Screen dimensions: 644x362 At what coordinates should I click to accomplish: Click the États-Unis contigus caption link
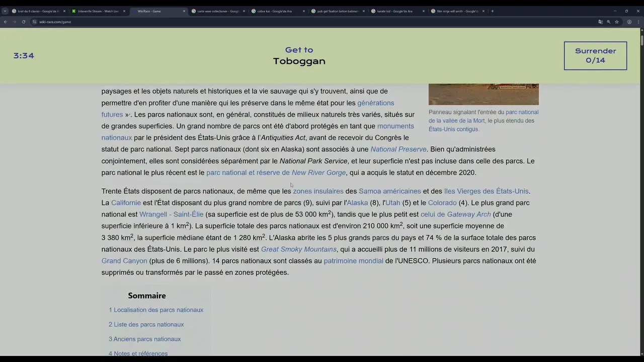pyautogui.click(x=454, y=129)
